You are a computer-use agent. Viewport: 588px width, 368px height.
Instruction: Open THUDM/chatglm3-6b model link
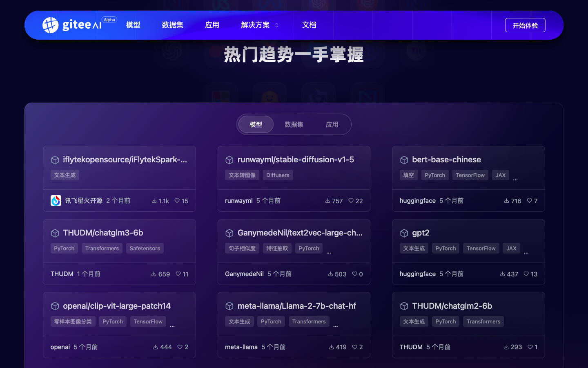(x=103, y=233)
